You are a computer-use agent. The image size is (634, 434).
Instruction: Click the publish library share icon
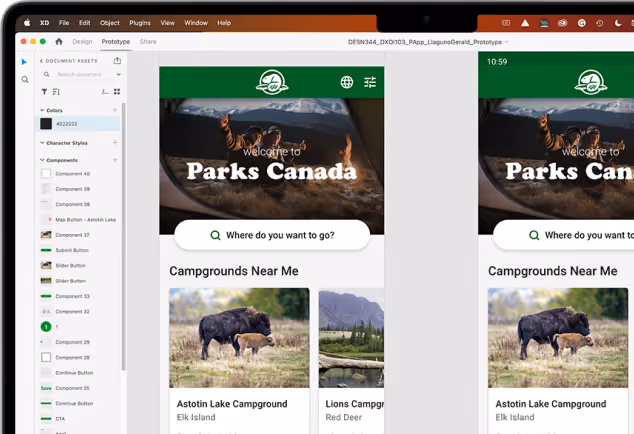pyautogui.click(x=117, y=61)
